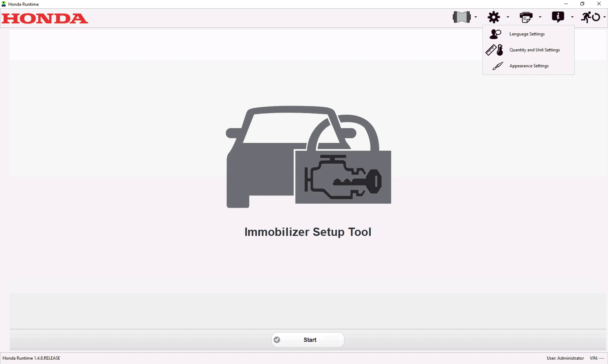This screenshot has height=364, width=608.
Task: Click the paintbrush Appearance icon
Action: 498,66
